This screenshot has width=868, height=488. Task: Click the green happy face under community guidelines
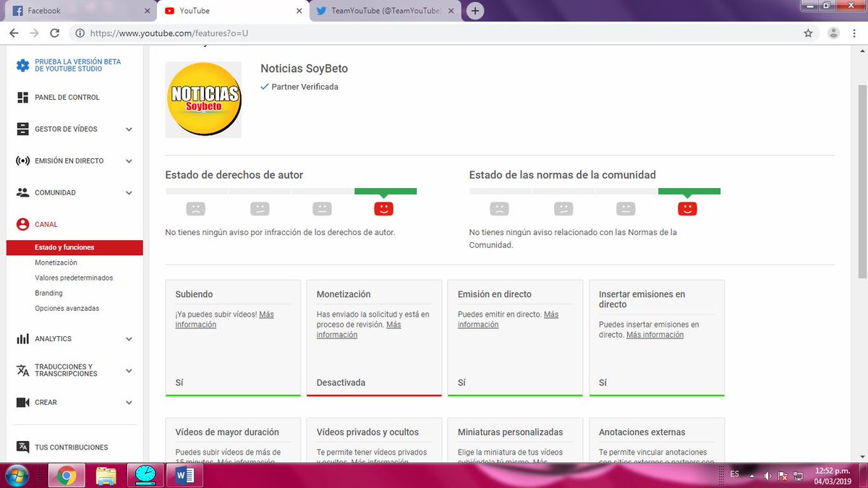click(687, 209)
